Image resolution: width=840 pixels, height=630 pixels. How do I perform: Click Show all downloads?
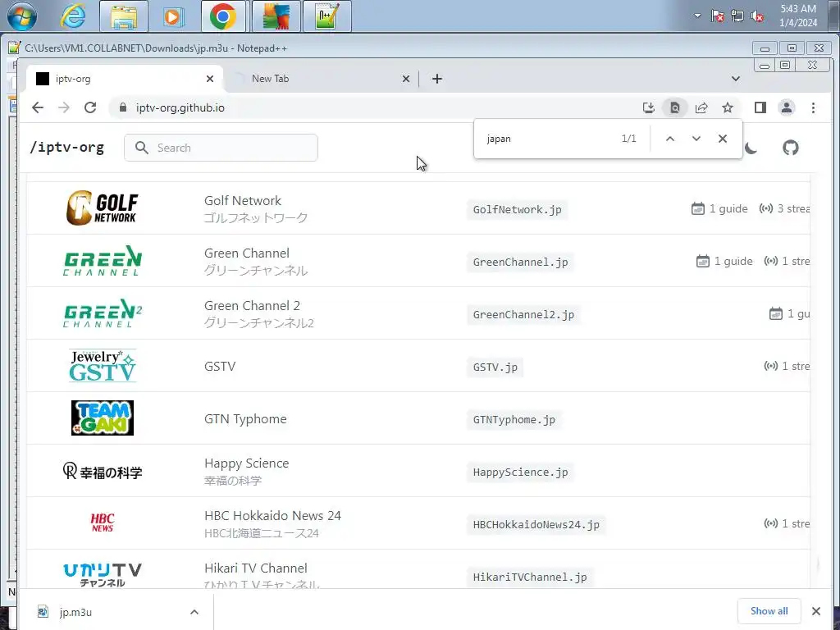coord(769,610)
